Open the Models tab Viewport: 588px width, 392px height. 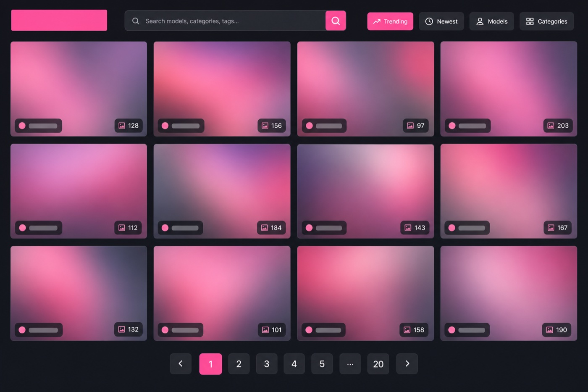492,21
